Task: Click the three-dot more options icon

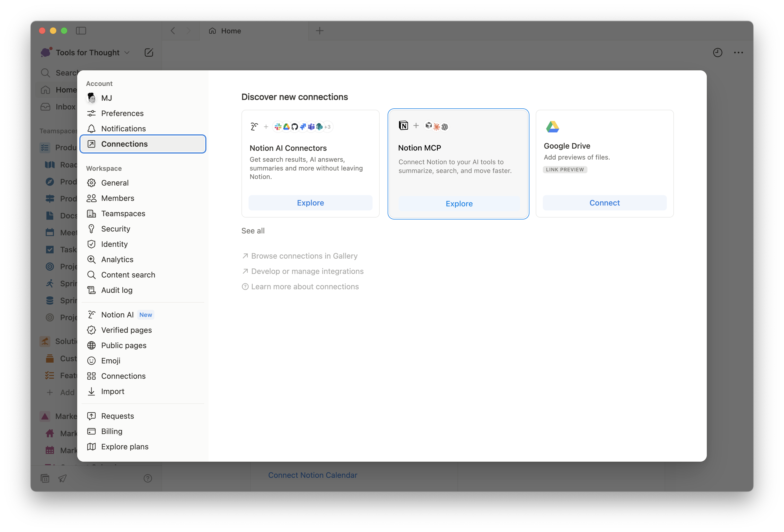Action: [x=738, y=52]
